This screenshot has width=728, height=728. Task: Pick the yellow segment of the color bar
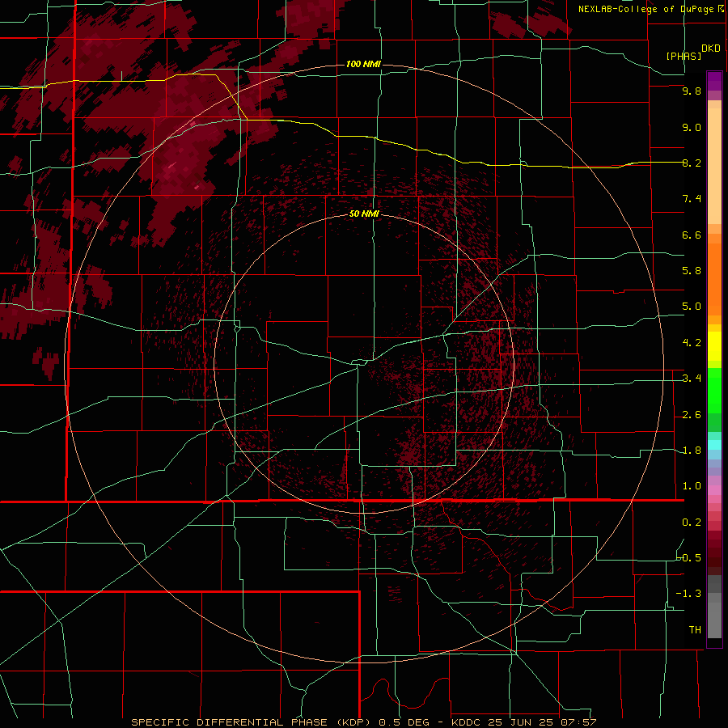tap(714, 346)
